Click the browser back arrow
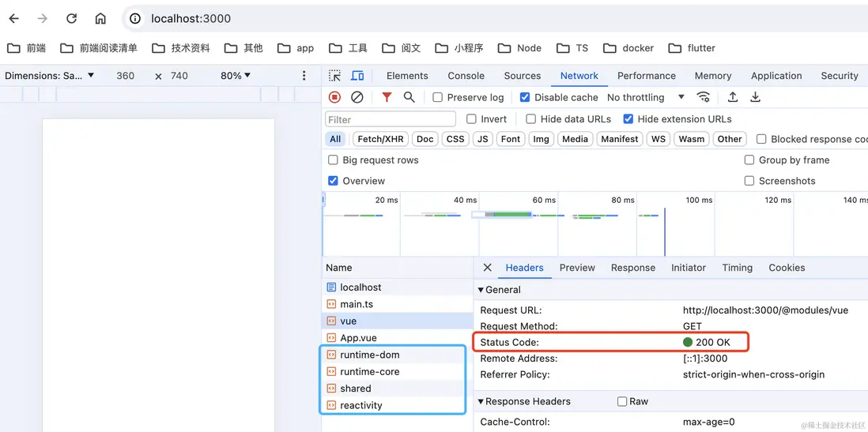This screenshot has height=432, width=868. (x=14, y=19)
